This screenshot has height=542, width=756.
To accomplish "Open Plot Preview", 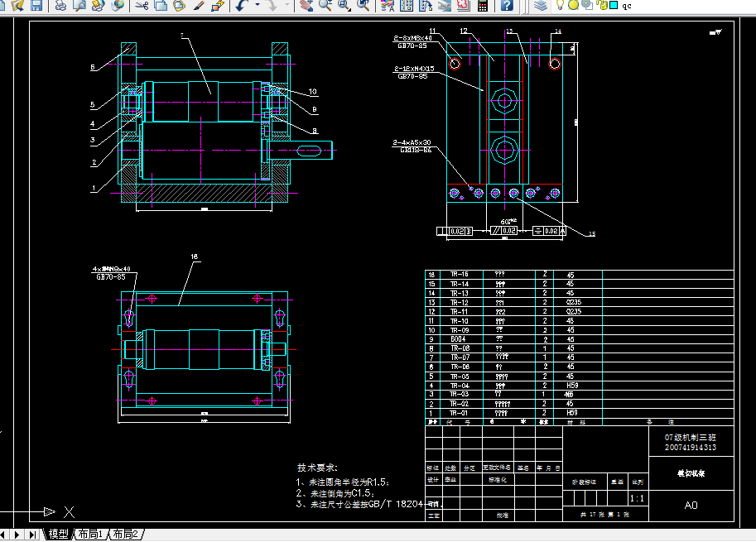I will [x=79, y=5].
